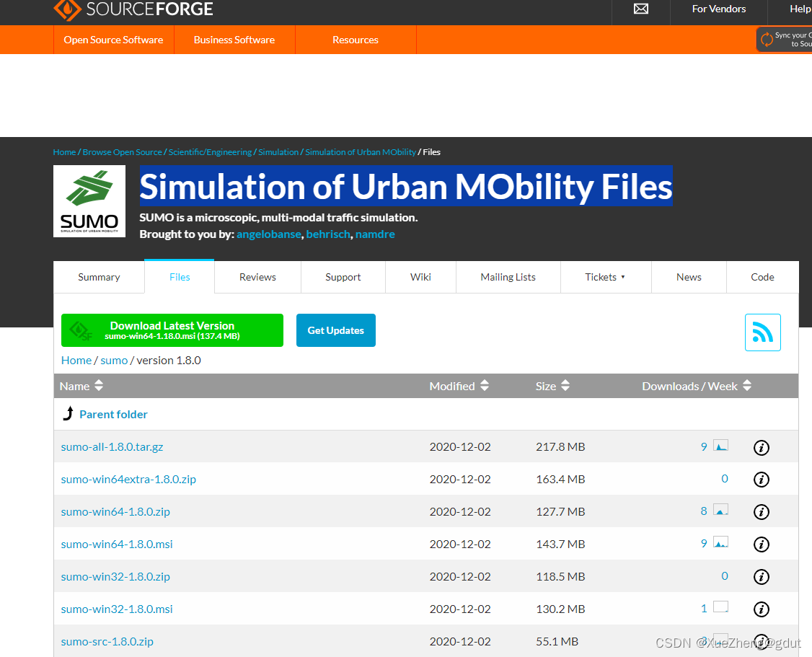Click the Get Updates button

[x=335, y=330]
